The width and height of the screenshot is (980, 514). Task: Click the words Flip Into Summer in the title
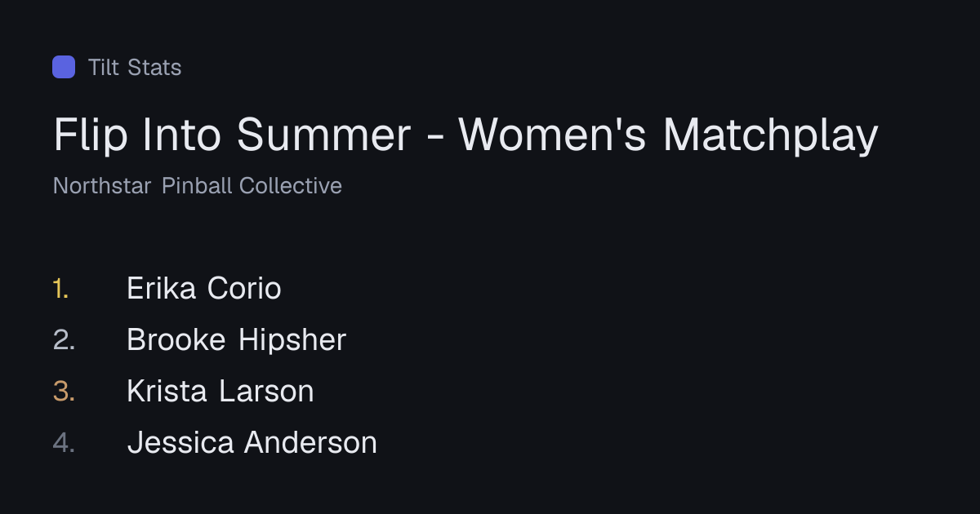(x=232, y=135)
